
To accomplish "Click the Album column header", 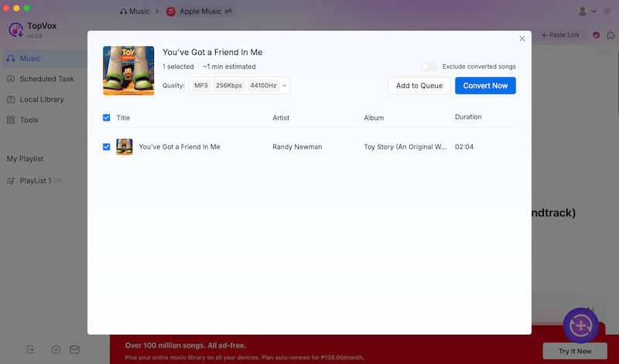I will point(374,118).
